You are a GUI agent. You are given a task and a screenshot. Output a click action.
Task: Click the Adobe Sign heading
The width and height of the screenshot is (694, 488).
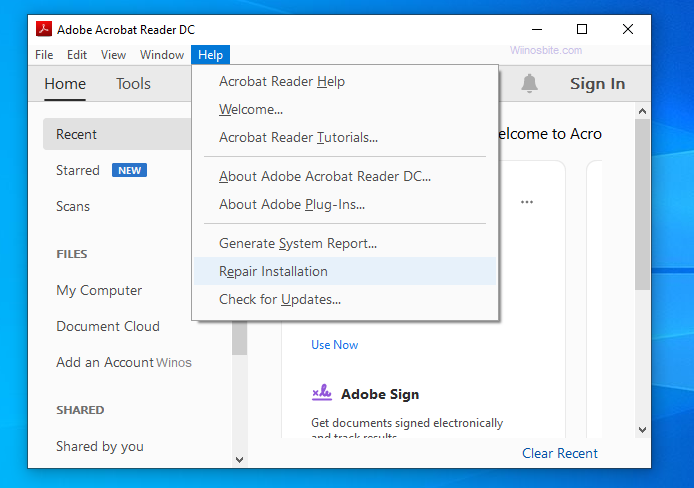pos(380,394)
